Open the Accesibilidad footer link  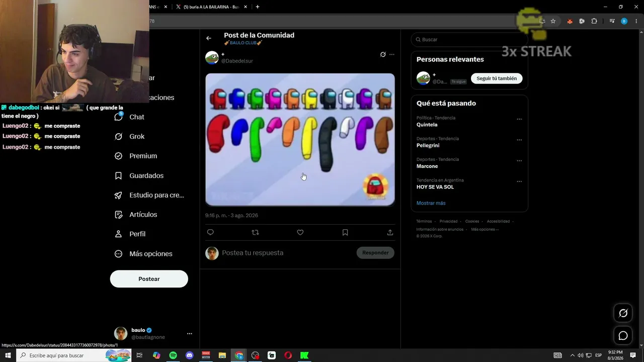click(x=498, y=221)
